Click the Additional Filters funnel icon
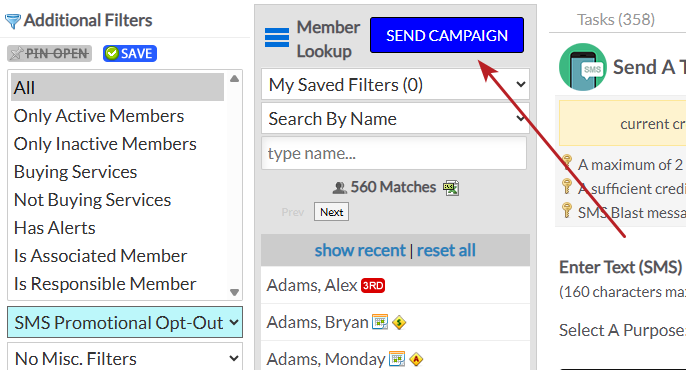The image size is (686, 370). [x=12, y=21]
